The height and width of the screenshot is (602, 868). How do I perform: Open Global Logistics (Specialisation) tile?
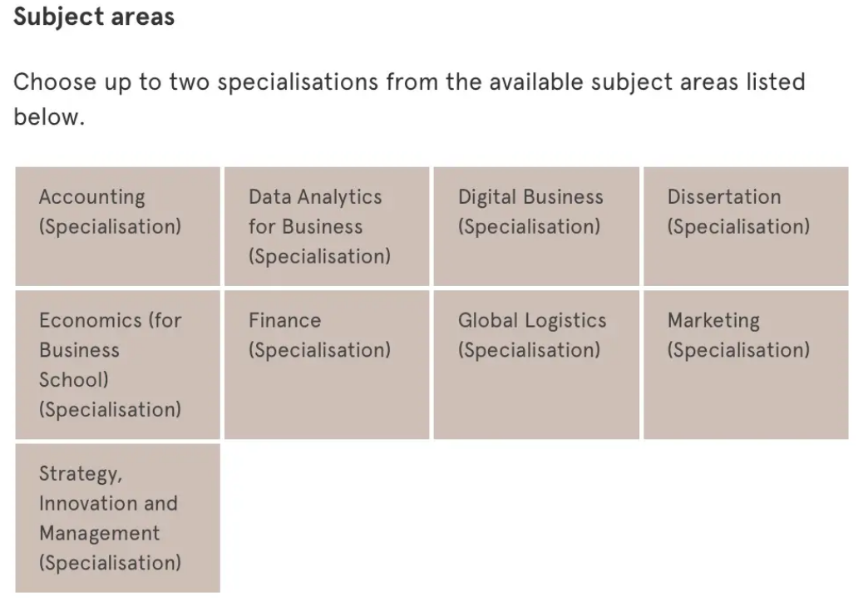tap(536, 365)
